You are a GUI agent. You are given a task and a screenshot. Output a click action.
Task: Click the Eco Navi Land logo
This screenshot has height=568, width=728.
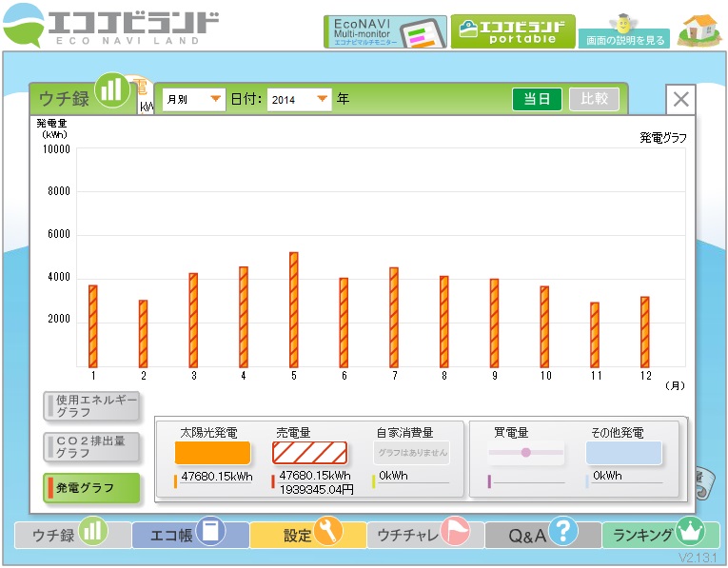[110, 25]
